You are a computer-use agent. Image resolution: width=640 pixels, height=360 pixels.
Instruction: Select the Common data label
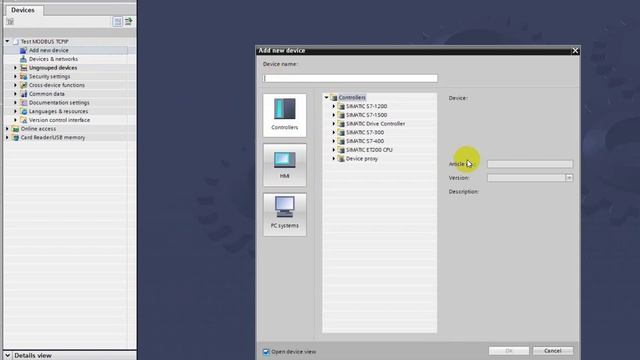(x=47, y=94)
